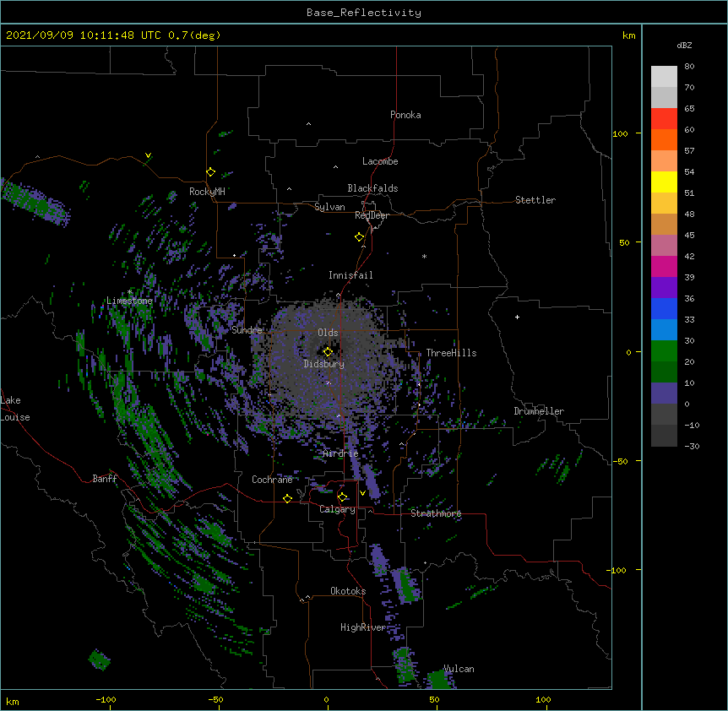The image size is (728, 711).
Task: Click the Vulcan city label
Action: tap(459, 669)
